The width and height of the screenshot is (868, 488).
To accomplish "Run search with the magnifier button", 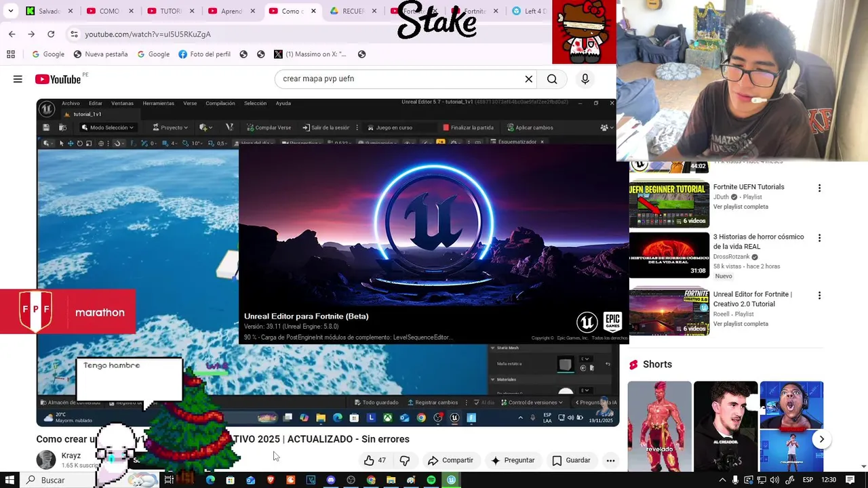I will (552, 79).
